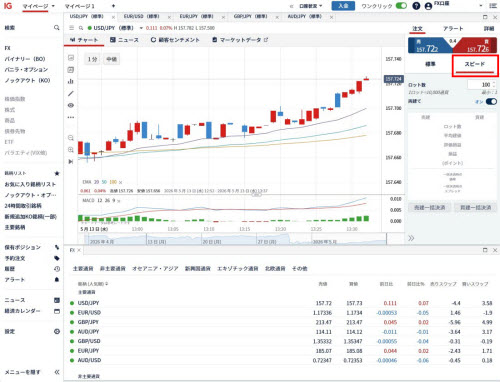
Task: Jump to latest candle with skip icon
Action: pos(71,162)
